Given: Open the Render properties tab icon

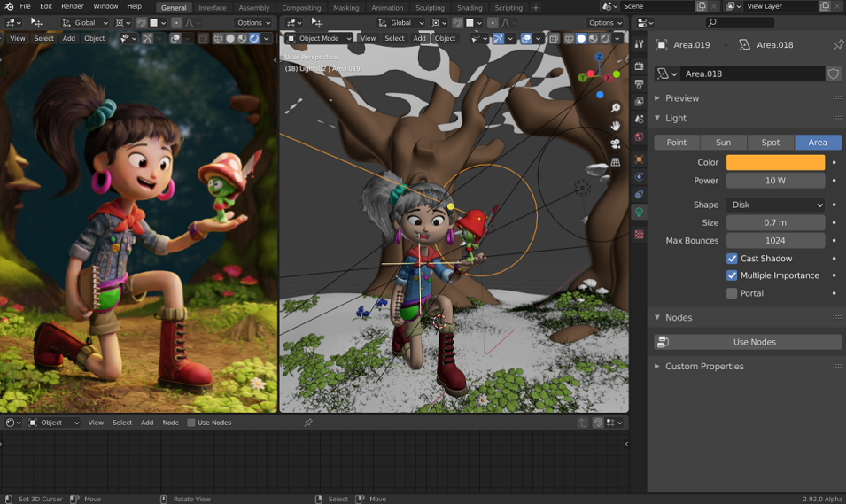Looking at the screenshot, I should click(639, 66).
